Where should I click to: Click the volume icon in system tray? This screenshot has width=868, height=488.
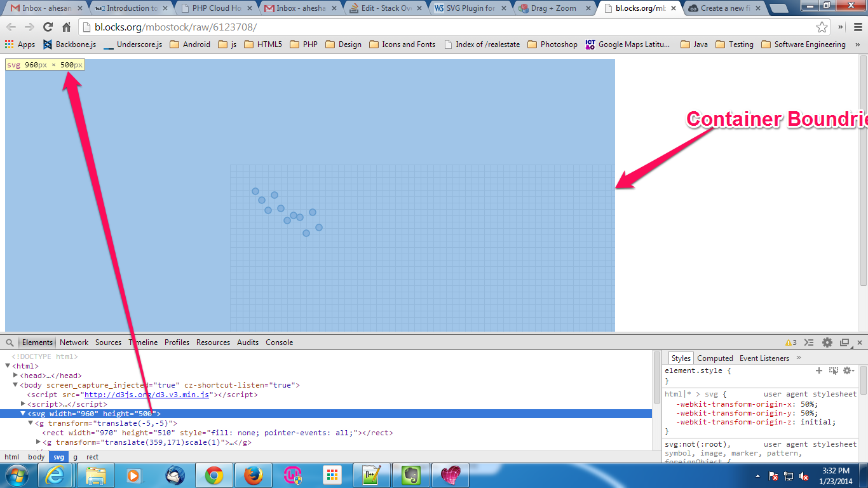tap(804, 476)
